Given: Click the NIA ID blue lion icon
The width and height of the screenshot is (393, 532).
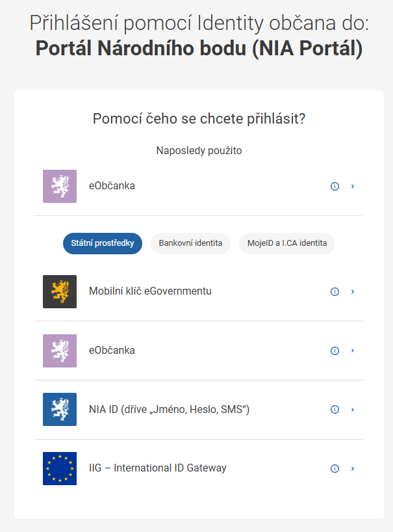Looking at the screenshot, I should coord(59,409).
